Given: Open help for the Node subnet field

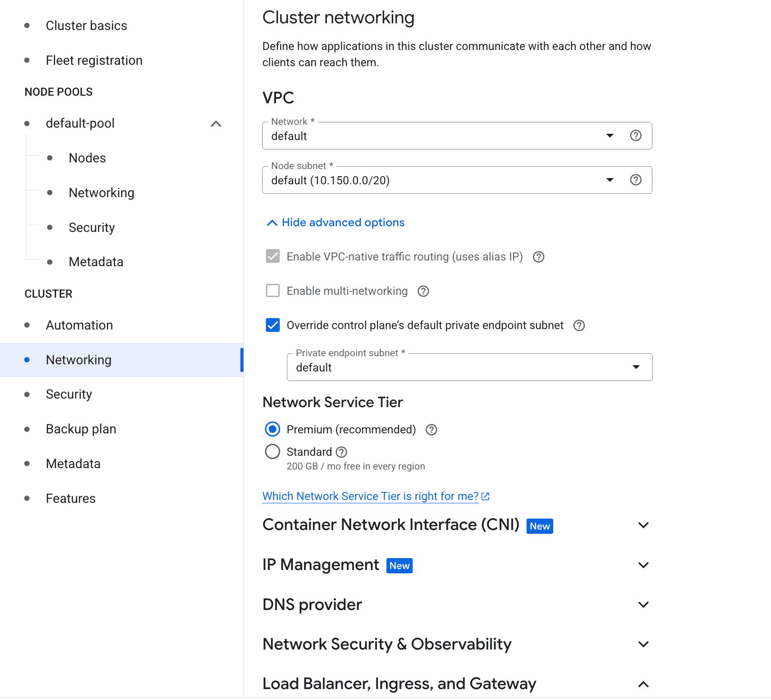Looking at the screenshot, I should [636, 180].
